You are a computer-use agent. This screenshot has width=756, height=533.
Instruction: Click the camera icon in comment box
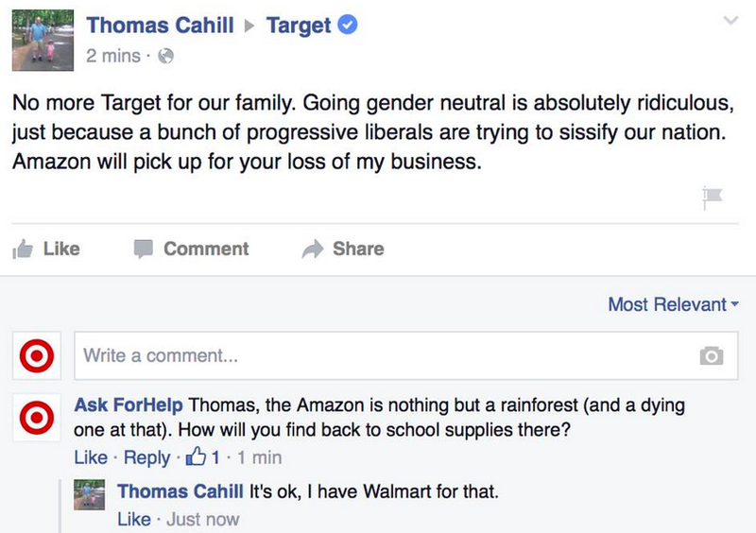point(712,356)
